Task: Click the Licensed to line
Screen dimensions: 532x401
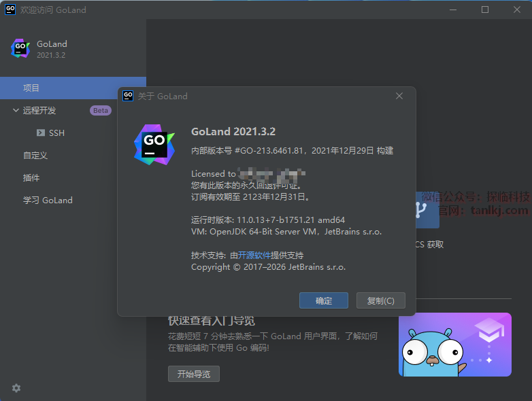Action: (248, 173)
